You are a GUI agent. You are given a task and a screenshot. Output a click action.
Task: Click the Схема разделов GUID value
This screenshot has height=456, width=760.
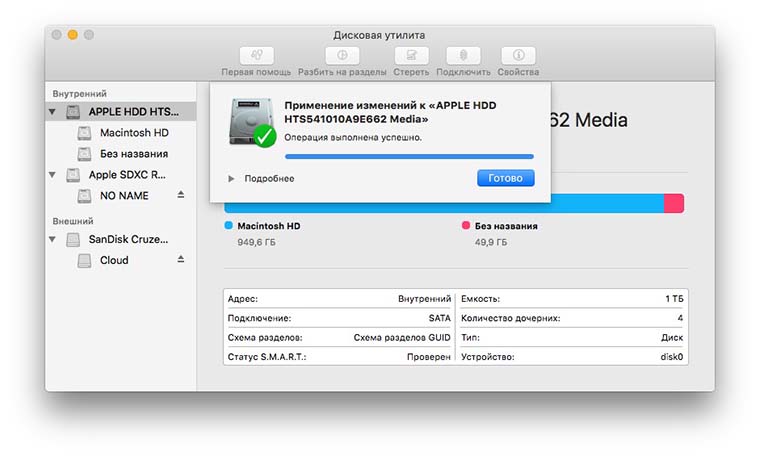click(402, 338)
